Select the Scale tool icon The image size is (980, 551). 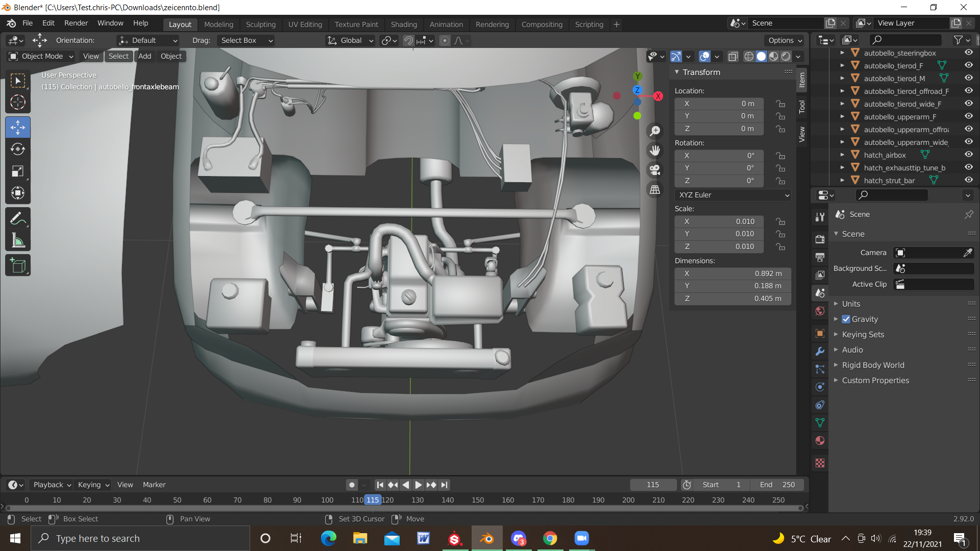pos(18,171)
